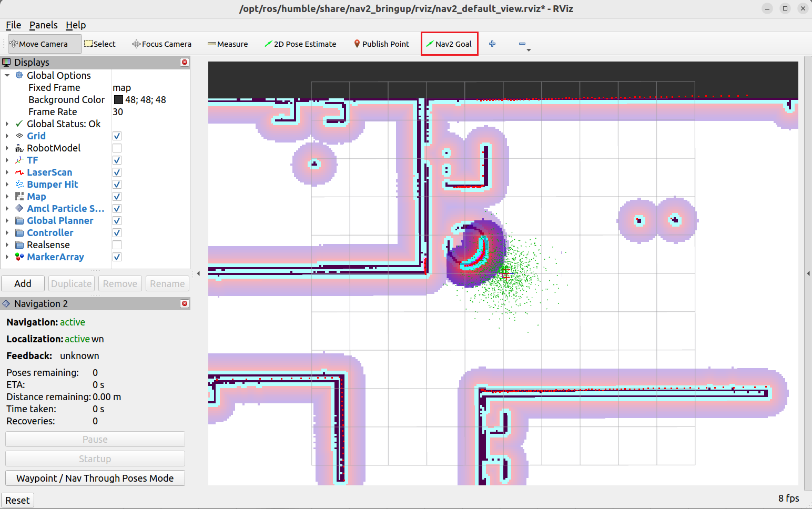Screen dimensions: 812x509
Task: Open the Panels menu
Action: 43,25
